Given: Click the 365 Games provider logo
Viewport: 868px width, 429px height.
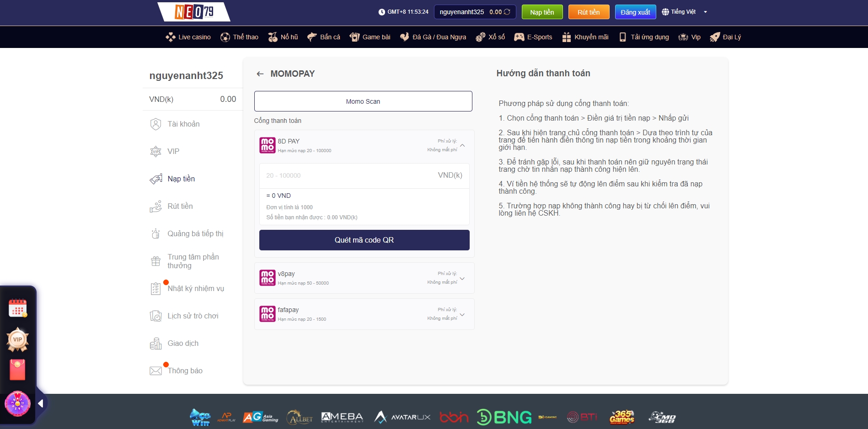Looking at the screenshot, I should [622, 417].
